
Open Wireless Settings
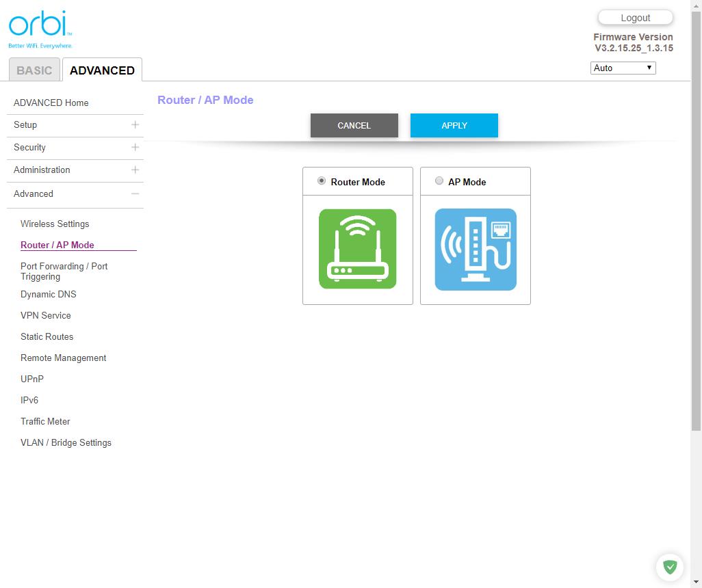(x=54, y=224)
